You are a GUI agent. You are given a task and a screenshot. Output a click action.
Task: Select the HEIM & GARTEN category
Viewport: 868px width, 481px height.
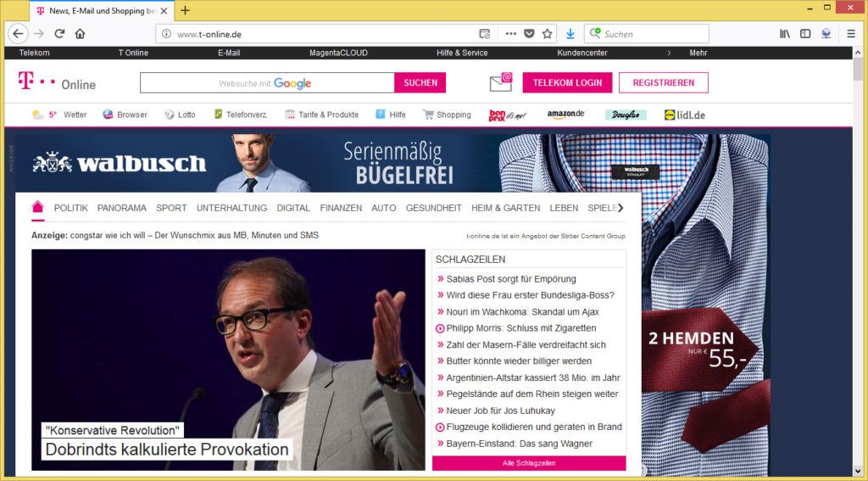coord(506,208)
